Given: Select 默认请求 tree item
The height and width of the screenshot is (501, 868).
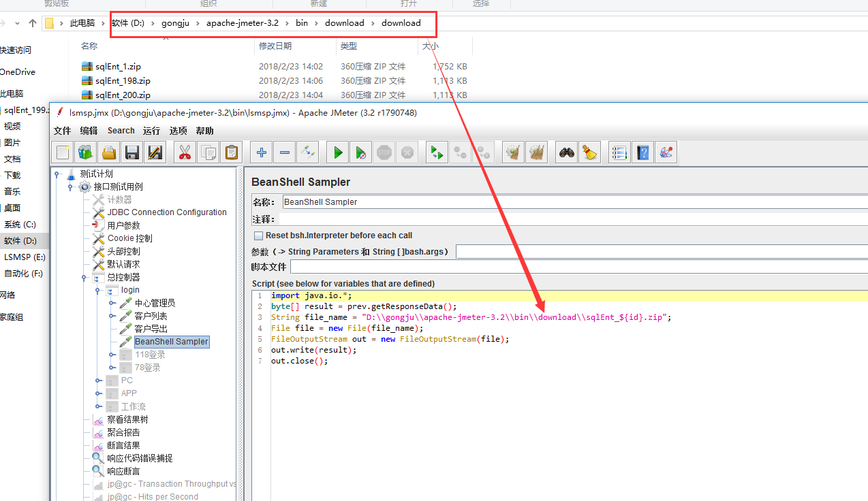Looking at the screenshot, I should click(x=123, y=264).
